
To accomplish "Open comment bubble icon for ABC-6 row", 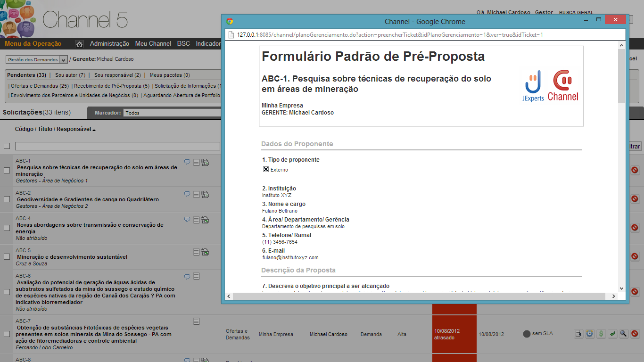I will [x=187, y=276].
